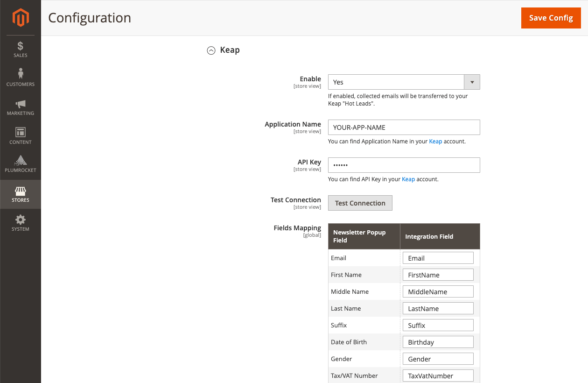Select the FirstName mapping field
Image resolution: width=588 pixels, height=383 pixels.
click(x=438, y=275)
